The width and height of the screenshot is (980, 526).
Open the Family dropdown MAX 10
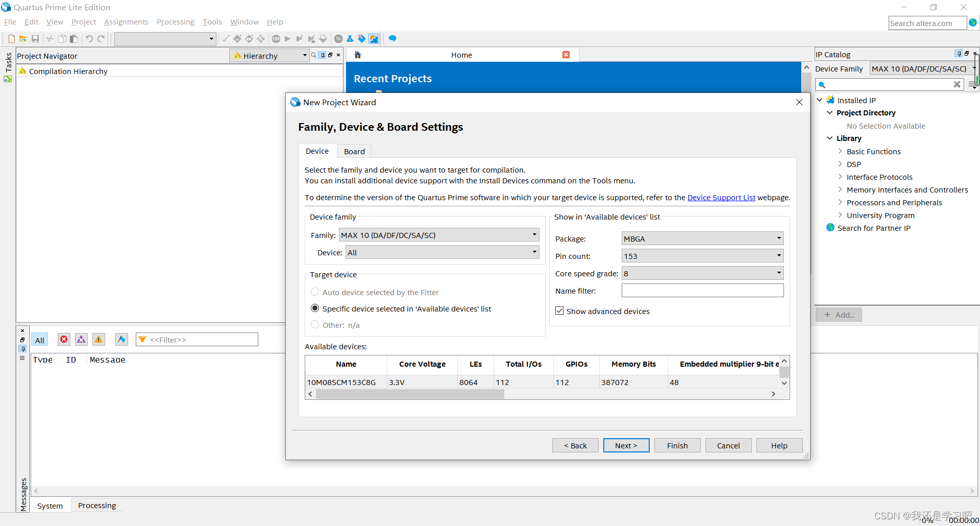click(x=439, y=235)
